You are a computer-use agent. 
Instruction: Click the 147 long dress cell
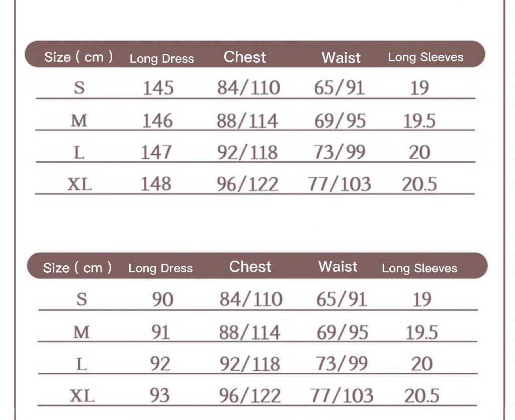point(156,152)
